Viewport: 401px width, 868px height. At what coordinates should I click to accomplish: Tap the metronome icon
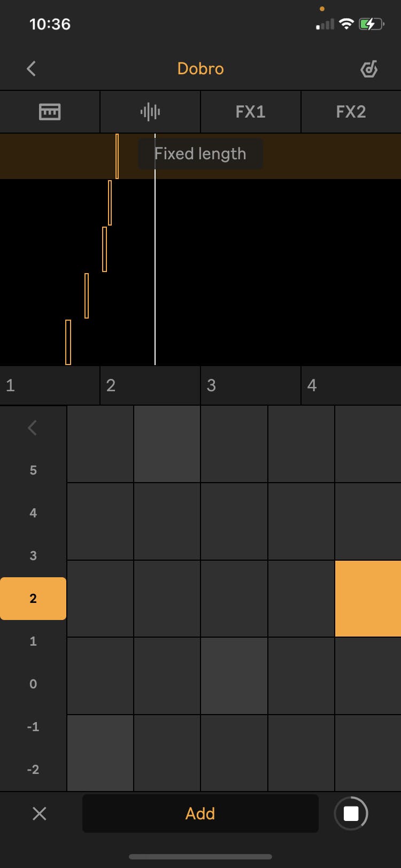tap(368, 69)
